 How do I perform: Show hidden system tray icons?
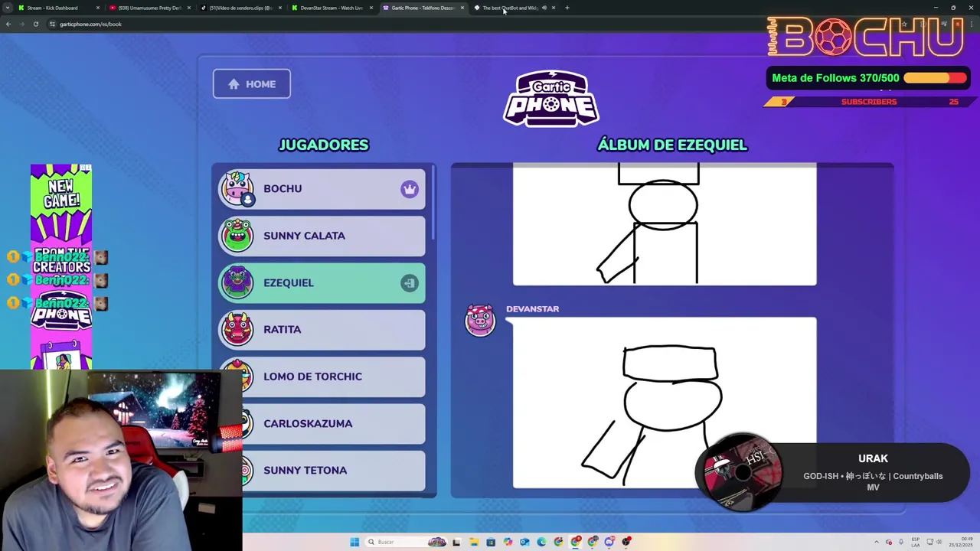point(877,542)
